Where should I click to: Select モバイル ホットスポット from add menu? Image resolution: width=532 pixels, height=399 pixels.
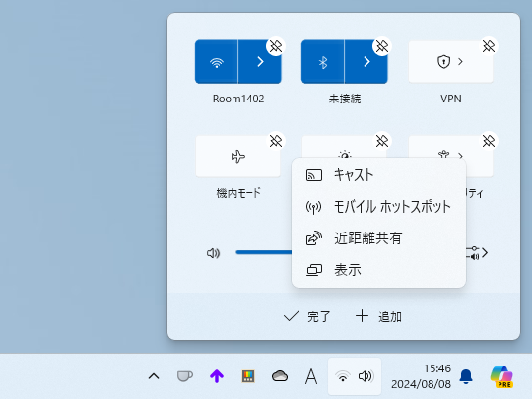coord(378,207)
